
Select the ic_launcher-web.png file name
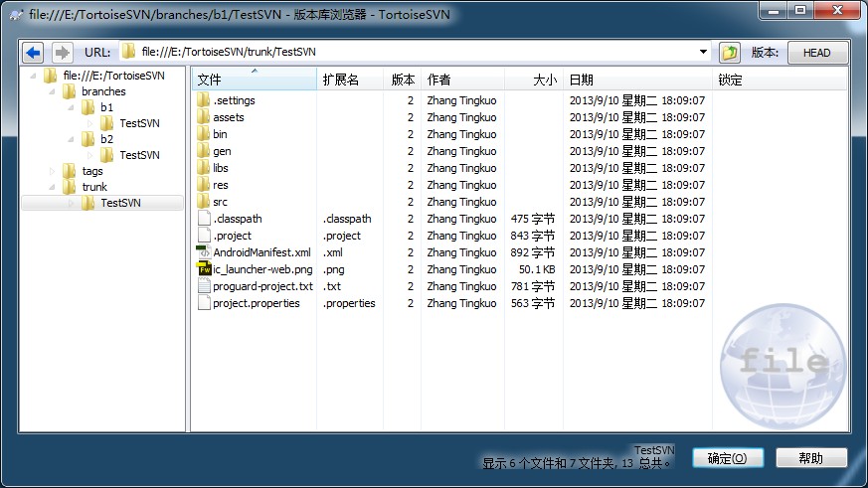(262, 269)
